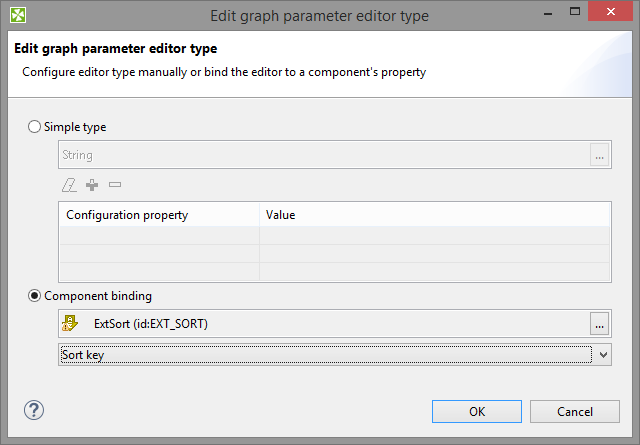The width and height of the screenshot is (640, 445).
Task: Click the edit pencil icon above the table
Action: 69,185
